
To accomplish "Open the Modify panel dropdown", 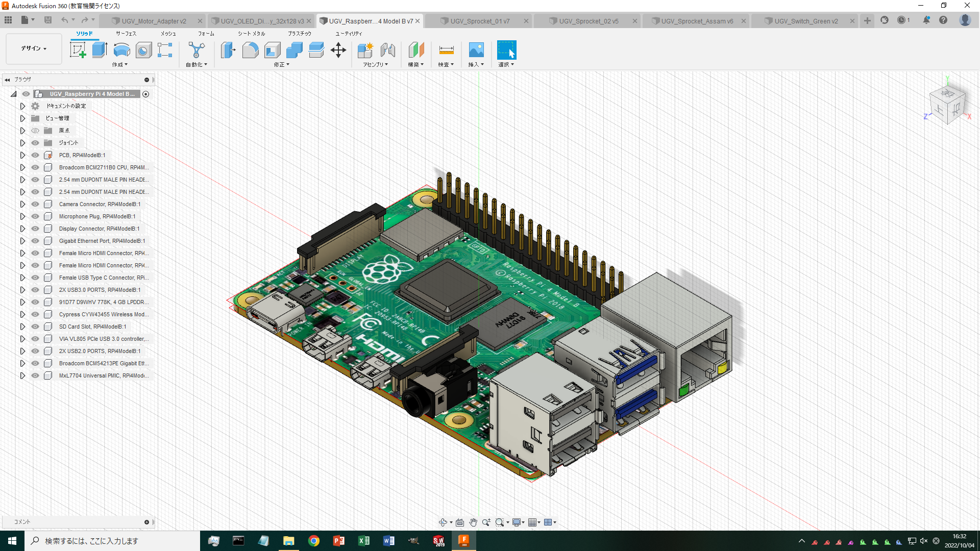I will [x=282, y=65].
